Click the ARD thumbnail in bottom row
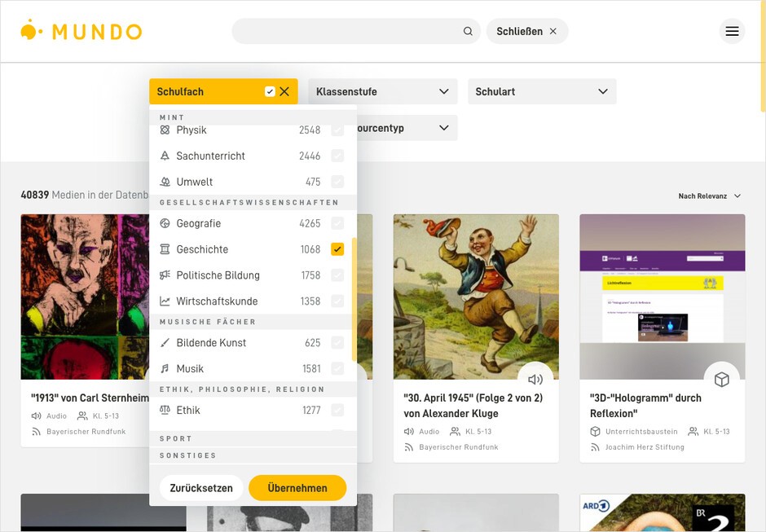This screenshot has height=532, width=766. point(662,512)
